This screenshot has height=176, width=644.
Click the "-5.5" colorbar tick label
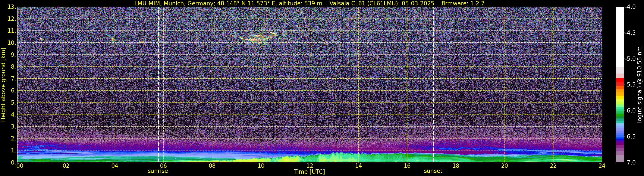[x=630, y=85]
